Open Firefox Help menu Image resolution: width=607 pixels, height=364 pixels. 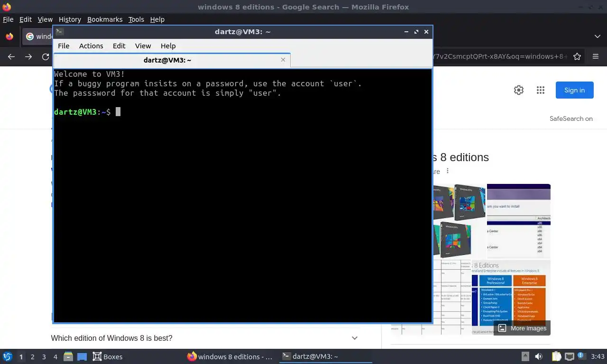coord(157,19)
